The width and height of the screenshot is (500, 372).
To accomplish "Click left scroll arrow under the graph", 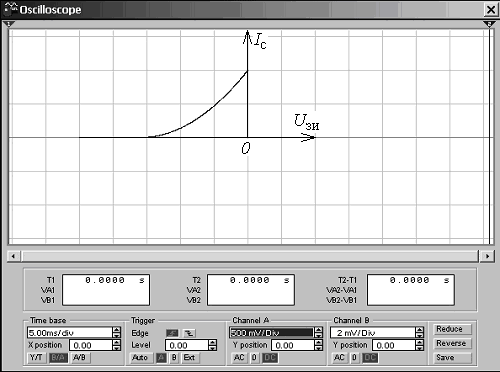I will pyautogui.click(x=13, y=256).
